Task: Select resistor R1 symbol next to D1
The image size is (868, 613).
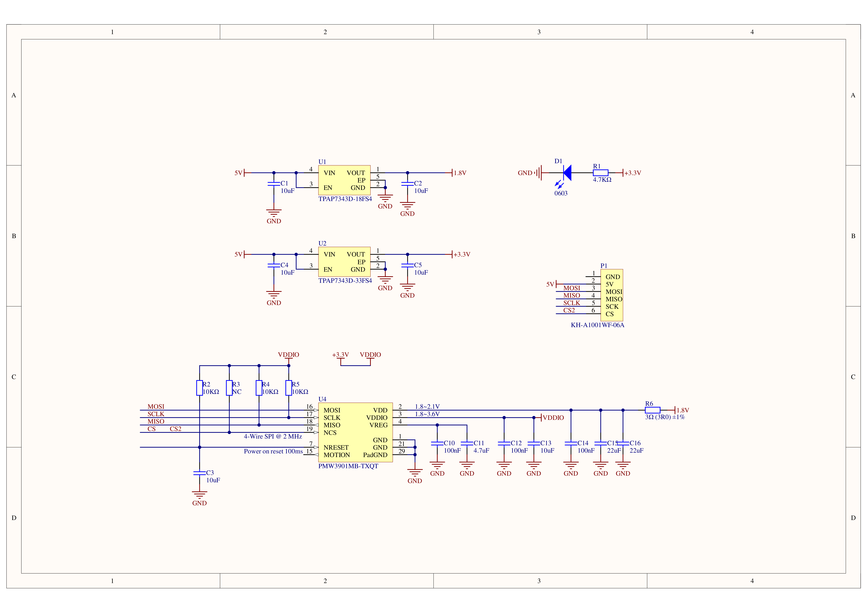Action: [x=600, y=173]
